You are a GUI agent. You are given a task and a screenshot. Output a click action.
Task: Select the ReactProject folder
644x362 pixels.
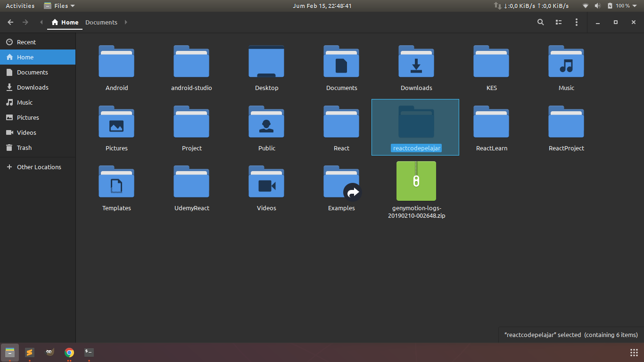tap(566, 122)
